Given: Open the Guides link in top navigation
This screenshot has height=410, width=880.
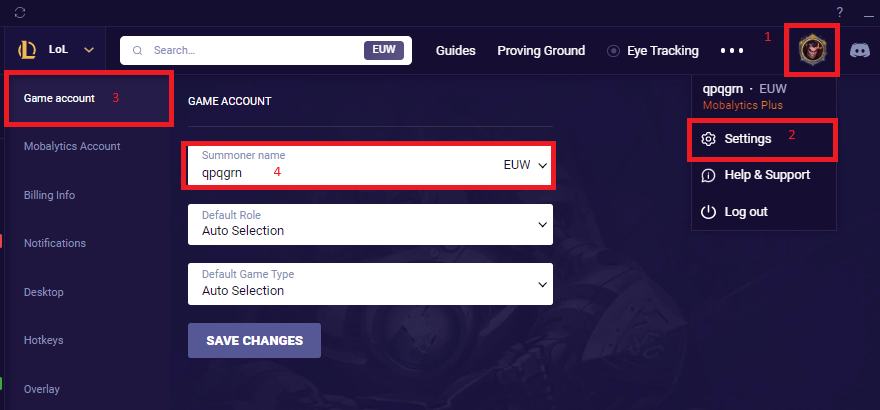Looking at the screenshot, I should point(455,51).
